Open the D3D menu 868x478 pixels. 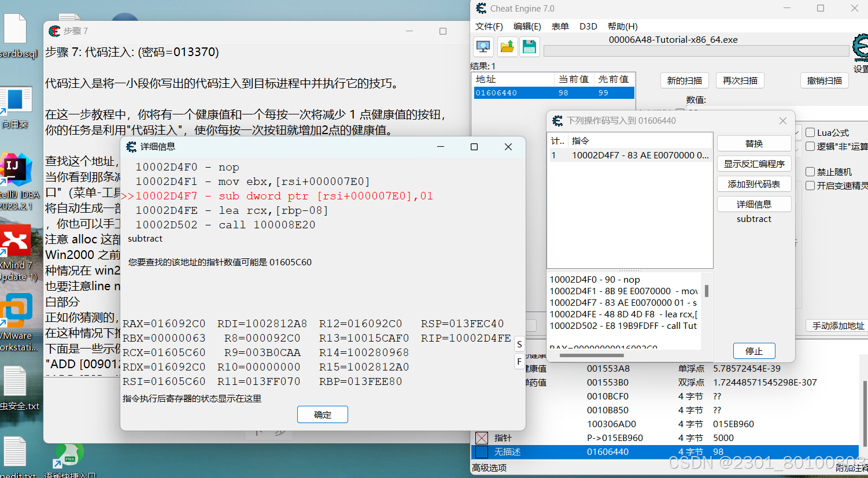tap(588, 26)
